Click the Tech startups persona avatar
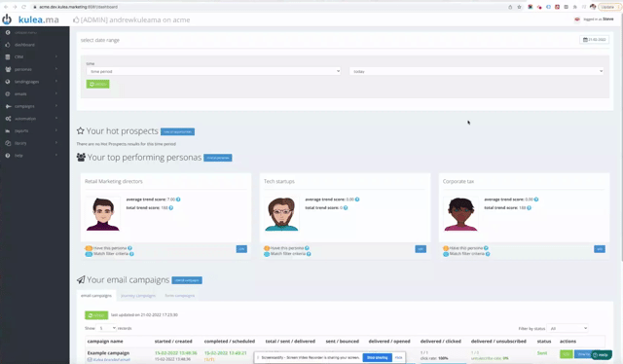 click(x=281, y=214)
